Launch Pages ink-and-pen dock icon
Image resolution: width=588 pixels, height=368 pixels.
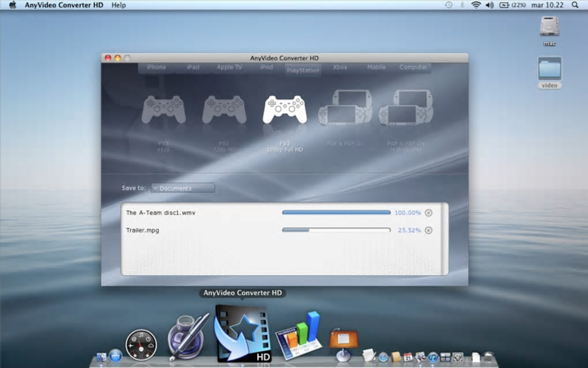188,337
